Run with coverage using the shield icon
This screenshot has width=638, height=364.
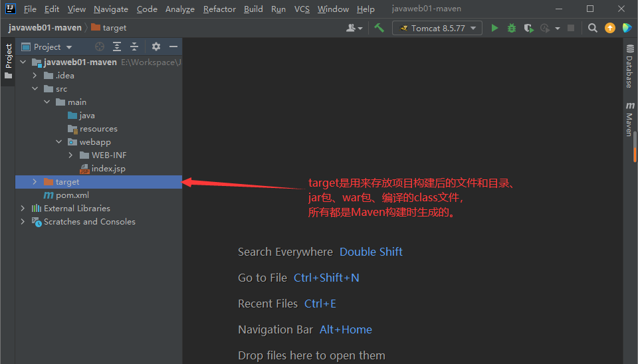[528, 28]
